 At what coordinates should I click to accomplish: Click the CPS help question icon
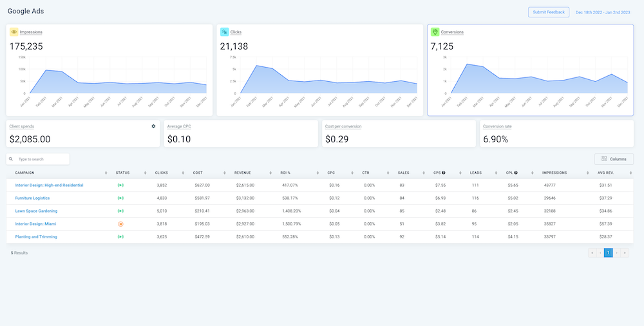(x=444, y=173)
